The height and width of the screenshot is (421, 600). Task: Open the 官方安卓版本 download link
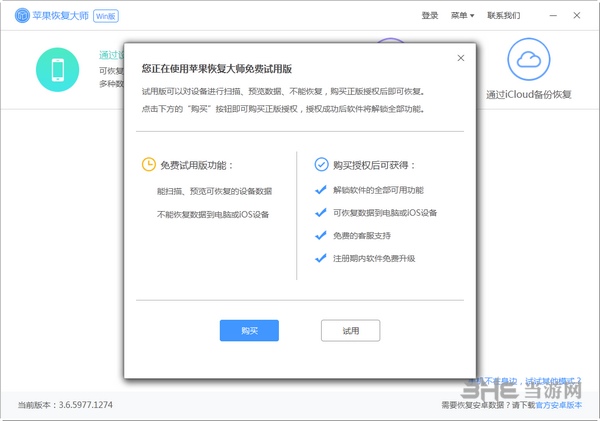coord(558,405)
